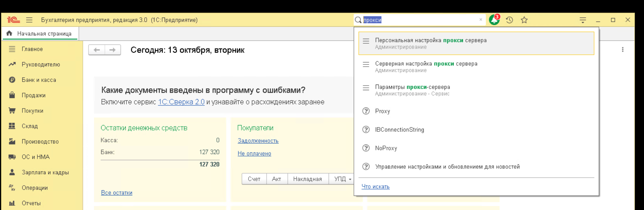
Task: Open the three-dot more menu on the right
Action: pyautogui.click(x=622, y=50)
